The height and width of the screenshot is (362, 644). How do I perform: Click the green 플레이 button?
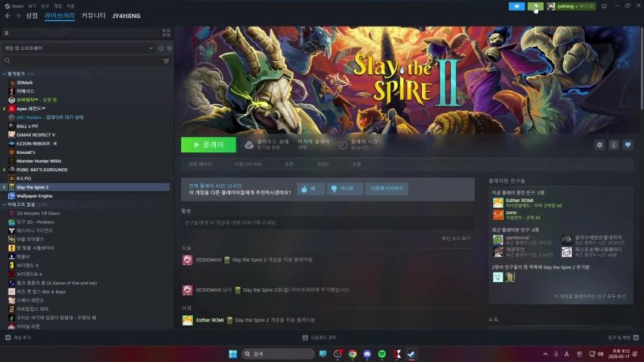pyautogui.click(x=208, y=145)
